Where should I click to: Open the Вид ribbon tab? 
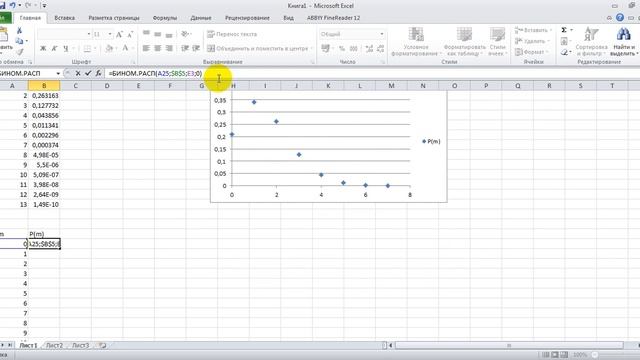(289, 18)
